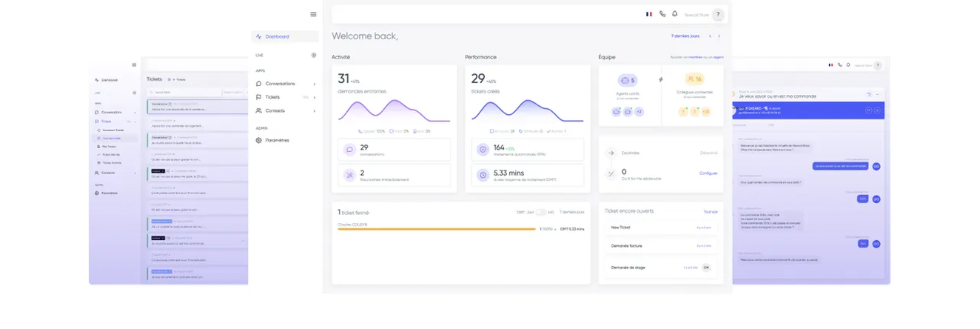This screenshot has height=329, width=980.
Task: Click the Tickets search field in left window
Action: pos(184,93)
